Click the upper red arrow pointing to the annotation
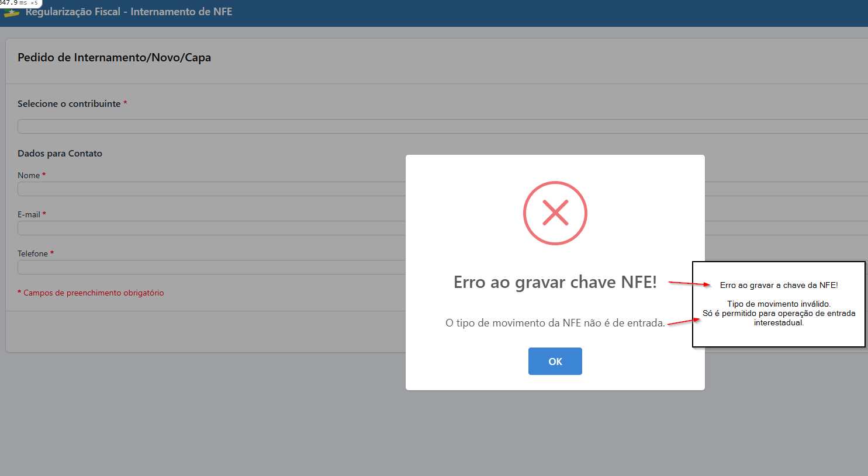 point(689,284)
